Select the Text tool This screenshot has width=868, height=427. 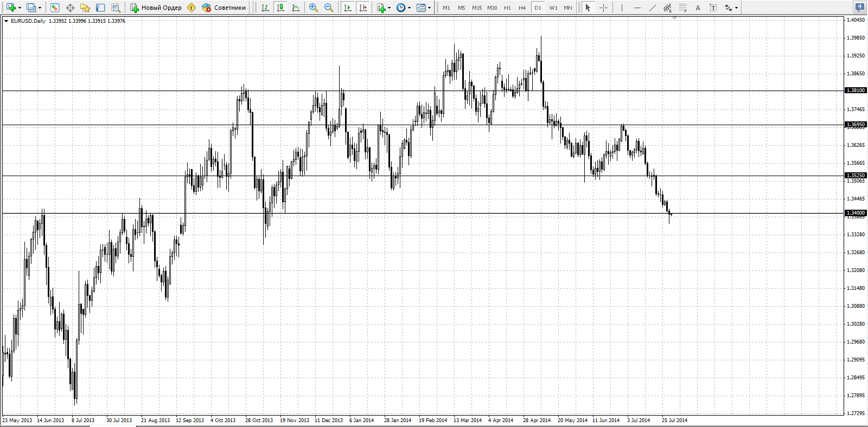click(698, 8)
